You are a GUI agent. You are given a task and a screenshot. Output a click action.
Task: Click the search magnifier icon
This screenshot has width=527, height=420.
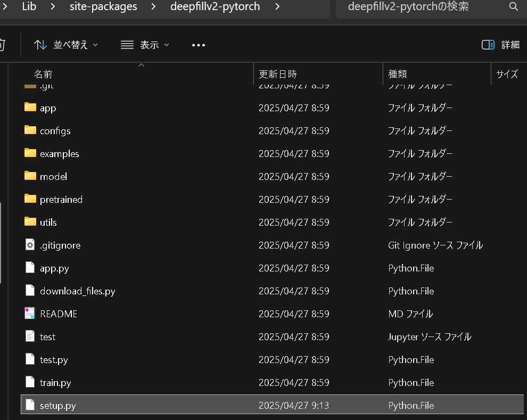pyautogui.click(x=513, y=7)
